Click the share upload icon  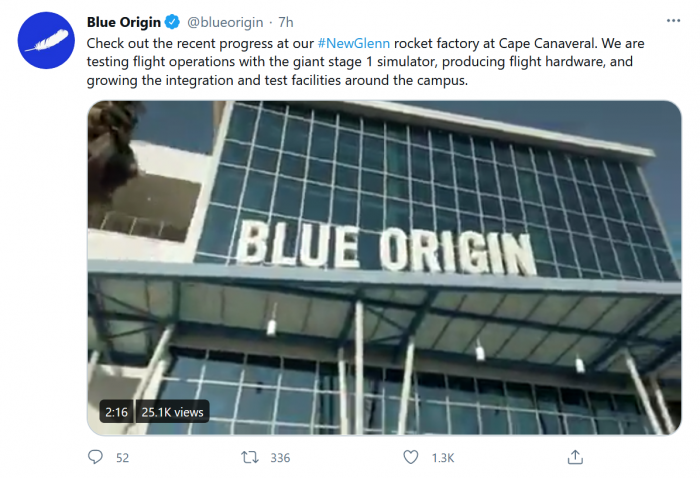575,457
